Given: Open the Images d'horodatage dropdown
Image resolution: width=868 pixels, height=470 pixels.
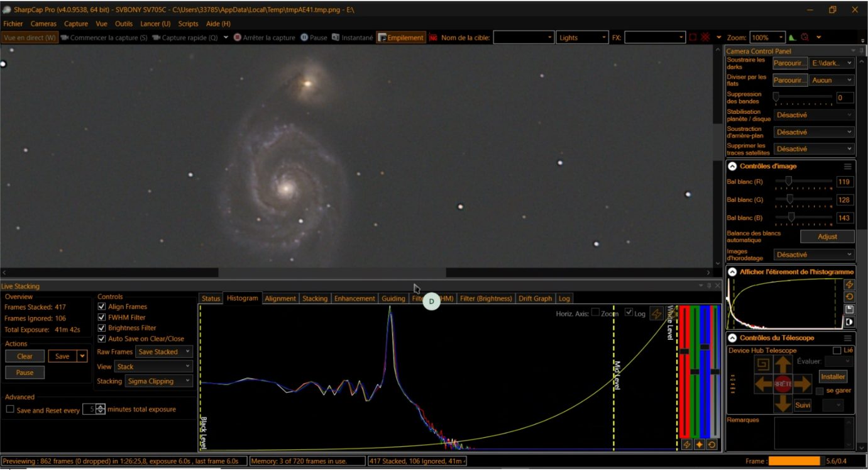Looking at the screenshot, I should pos(814,255).
